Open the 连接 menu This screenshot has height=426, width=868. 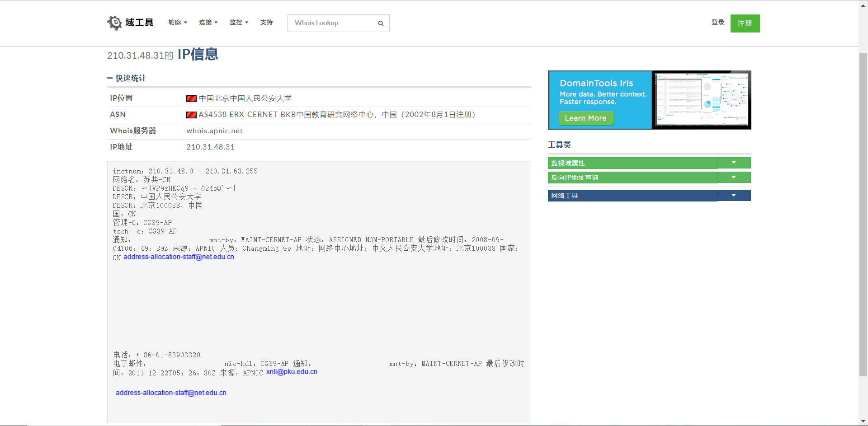(208, 22)
